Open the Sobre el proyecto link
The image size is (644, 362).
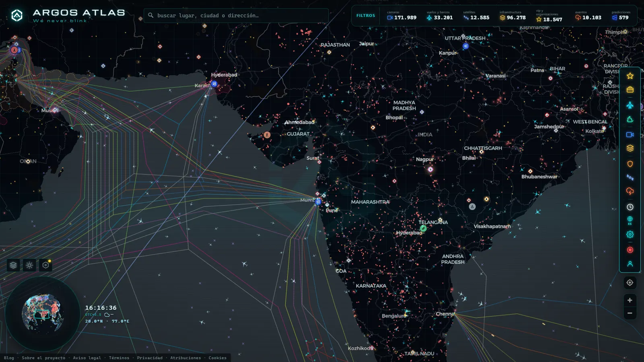coord(43,358)
